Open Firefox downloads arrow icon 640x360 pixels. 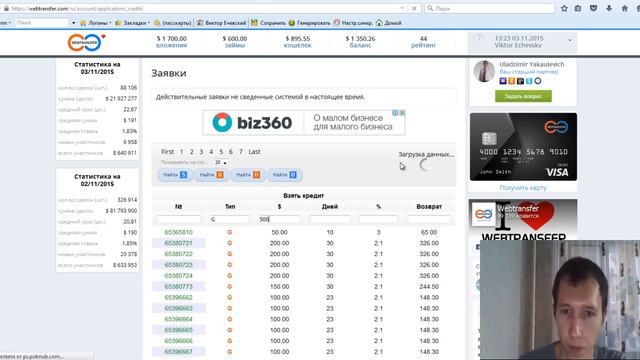tap(609, 8)
